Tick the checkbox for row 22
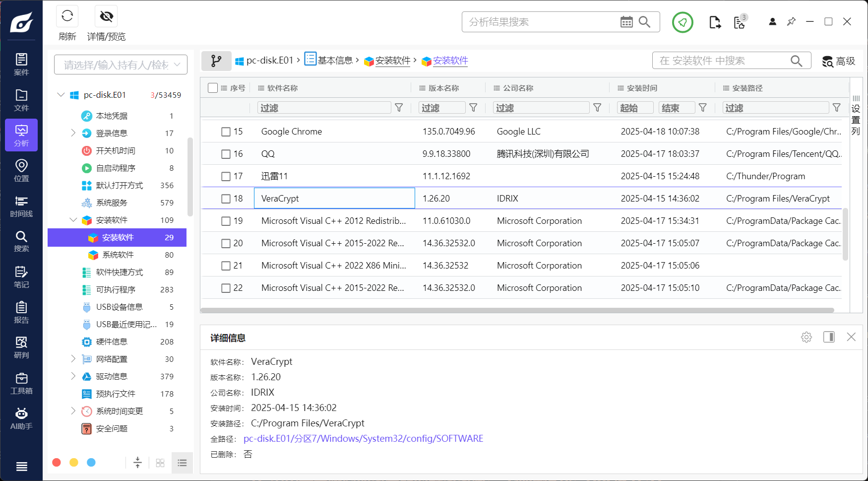Screen dimensions: 868x481 [226, 288]
